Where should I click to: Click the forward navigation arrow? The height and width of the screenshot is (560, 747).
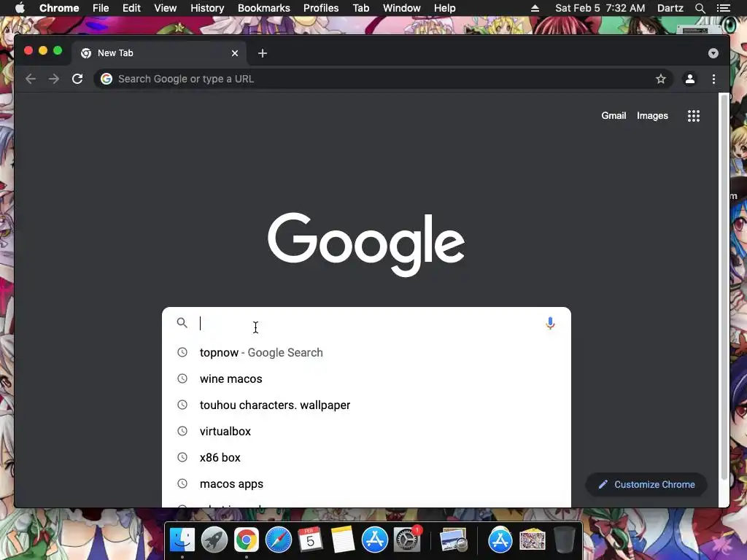(54, 79)
